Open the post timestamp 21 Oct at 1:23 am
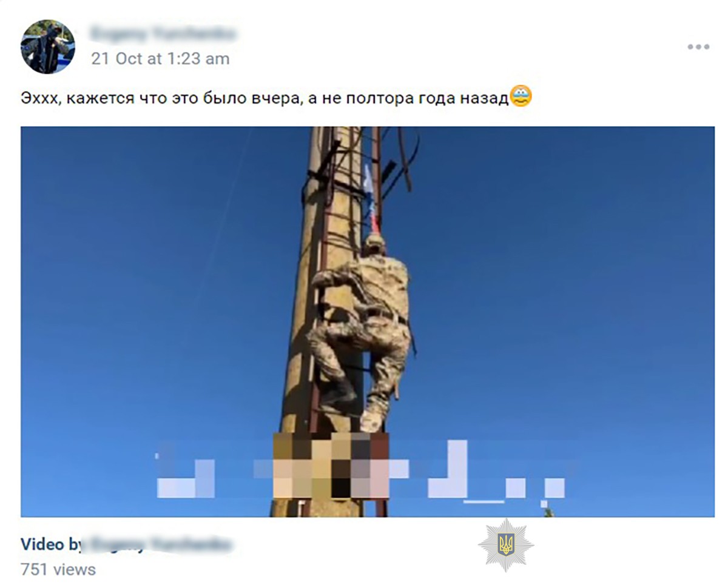Image resolution: width=728 pixels, height=585 pixels. [x=160, y=59]
